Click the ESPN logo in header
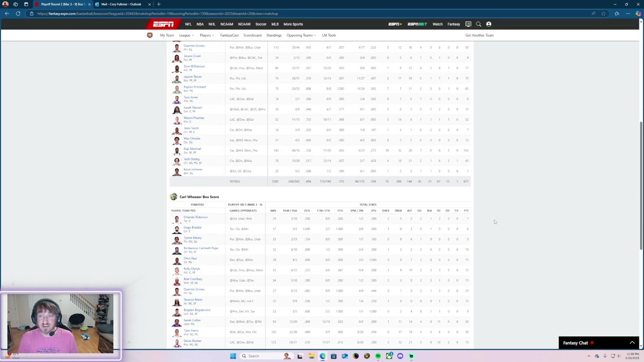 click(164, 24)
